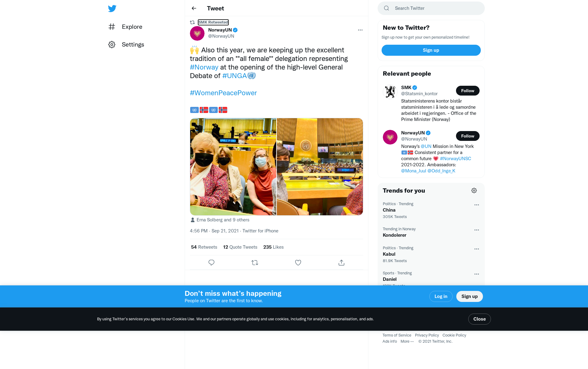
Task: Go back using the arrow icon
Action: [194, 8]
